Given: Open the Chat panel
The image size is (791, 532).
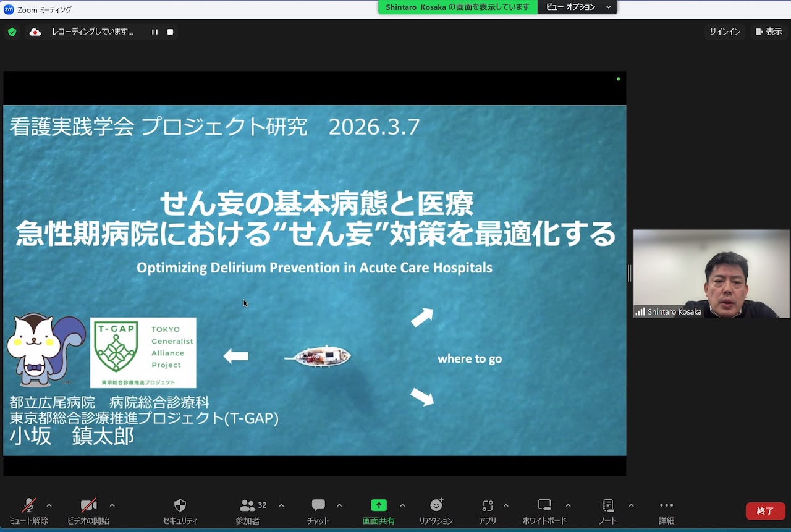Looking at the screenshot, I should 318,505.
